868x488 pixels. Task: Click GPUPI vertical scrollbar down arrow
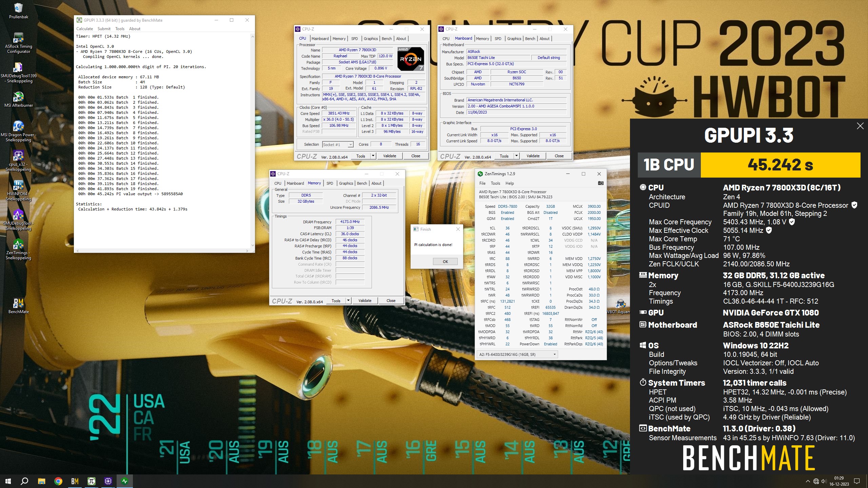point(252,245)
